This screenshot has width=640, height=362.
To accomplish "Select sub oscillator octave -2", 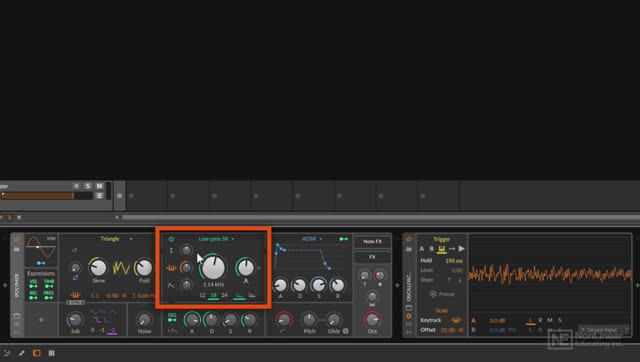I will (112, 331).
